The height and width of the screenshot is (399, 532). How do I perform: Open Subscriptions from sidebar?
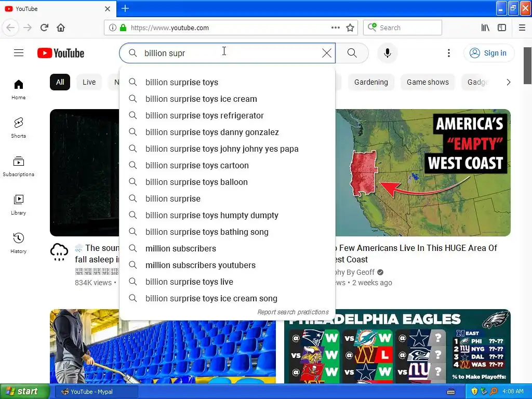tap(19, 166)
